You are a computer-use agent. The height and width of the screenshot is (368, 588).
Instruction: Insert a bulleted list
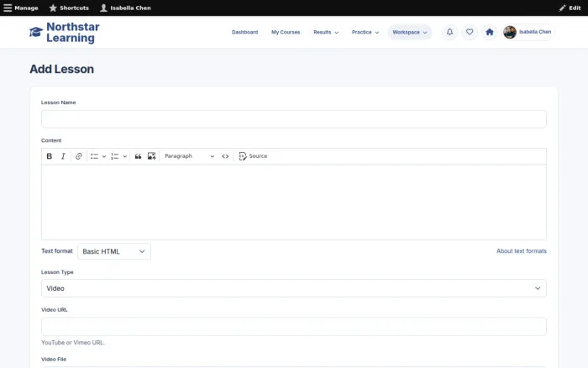click(94, 156)
